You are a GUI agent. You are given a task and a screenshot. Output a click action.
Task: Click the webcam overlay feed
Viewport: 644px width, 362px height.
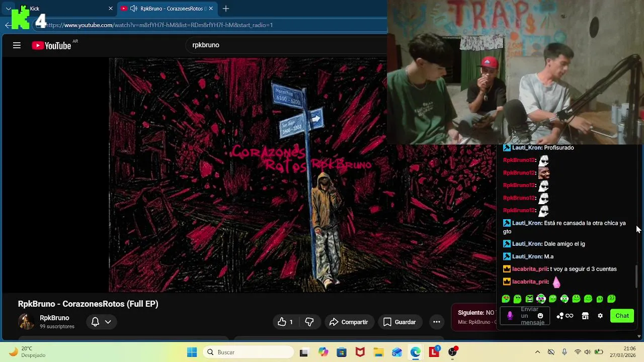click(515, 72)
